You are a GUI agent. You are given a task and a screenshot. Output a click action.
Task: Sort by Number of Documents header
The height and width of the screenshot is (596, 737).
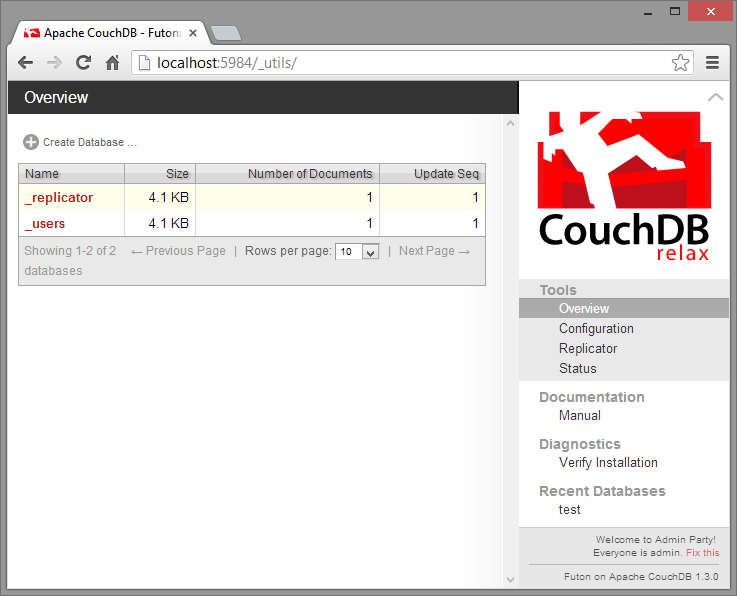(287, 173)
